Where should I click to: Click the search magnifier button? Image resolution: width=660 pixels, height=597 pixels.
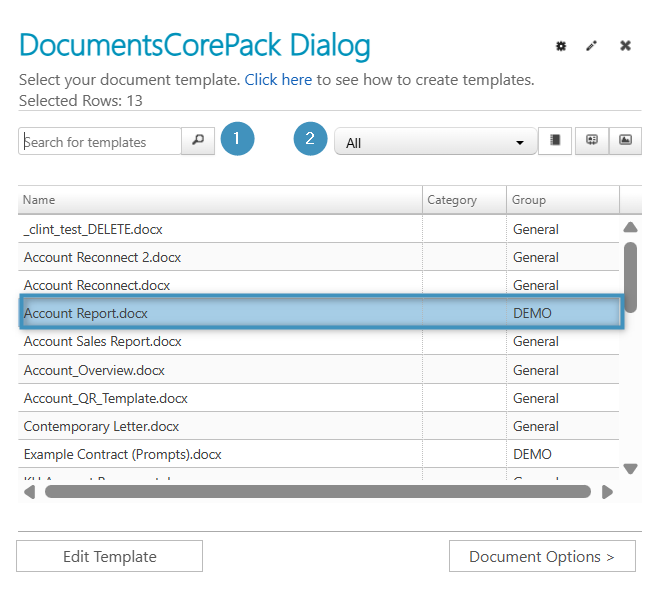point(198,141)
